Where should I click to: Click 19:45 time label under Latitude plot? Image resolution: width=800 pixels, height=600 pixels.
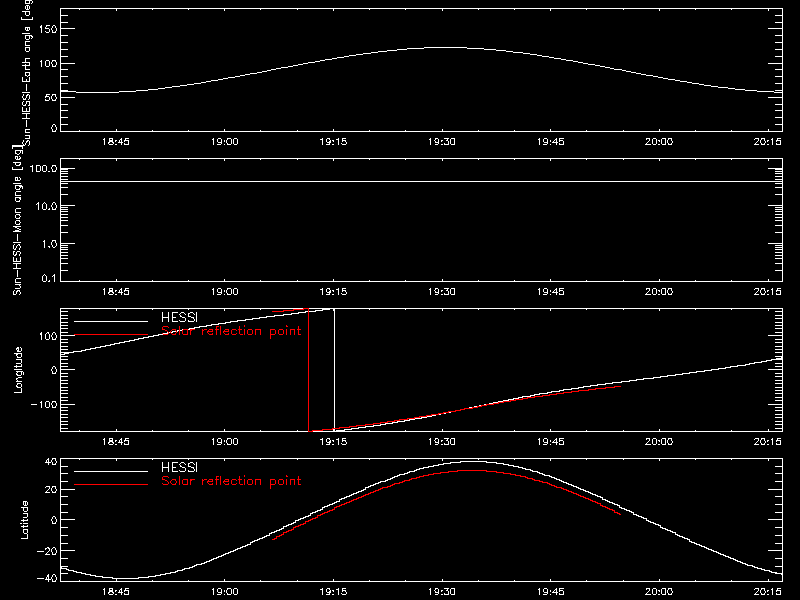pos(551,592)
